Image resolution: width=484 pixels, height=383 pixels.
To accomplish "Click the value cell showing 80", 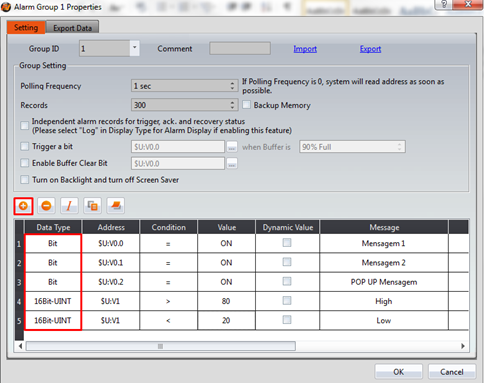I will click(x=227, y=301).
